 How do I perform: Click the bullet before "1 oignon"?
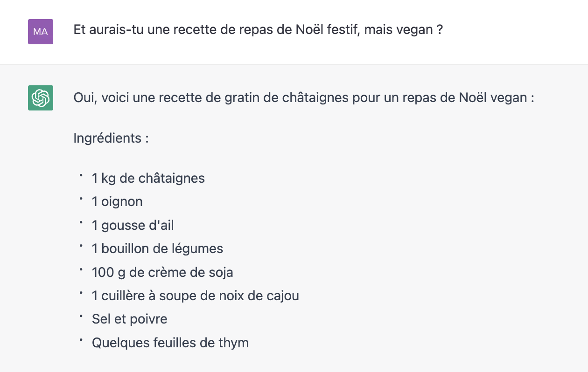point(81,200)
